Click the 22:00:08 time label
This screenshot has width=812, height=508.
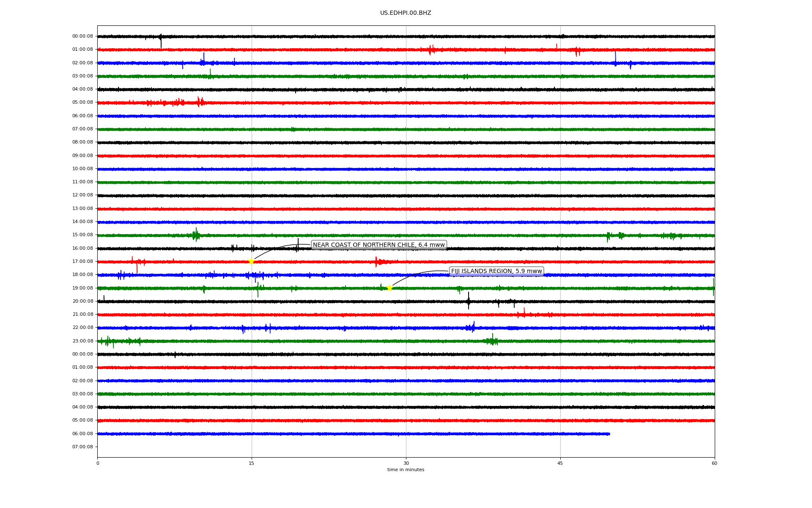click(x=82, y=328)
